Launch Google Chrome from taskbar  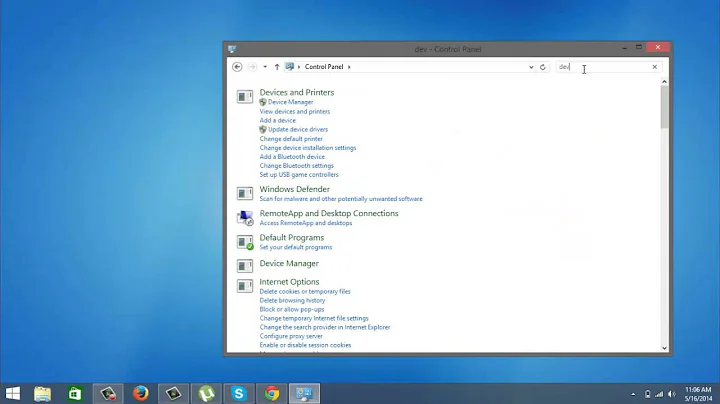pos(271,394)
